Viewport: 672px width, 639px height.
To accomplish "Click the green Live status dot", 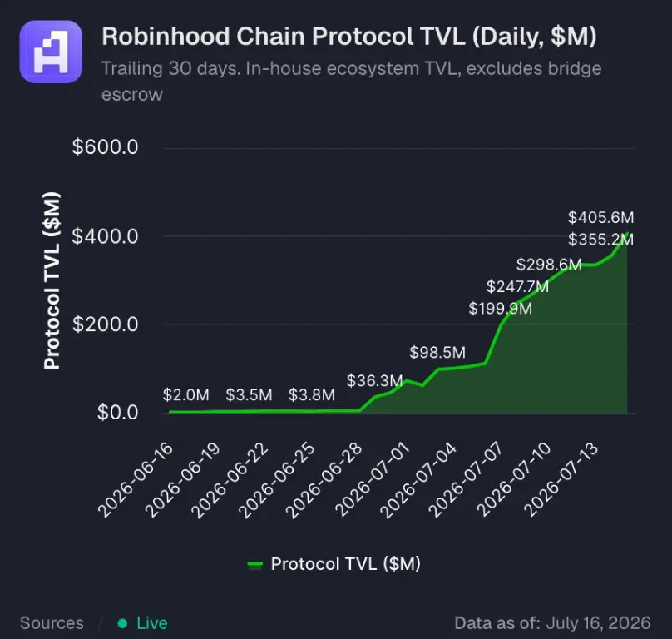I will (x=122, y=623).
